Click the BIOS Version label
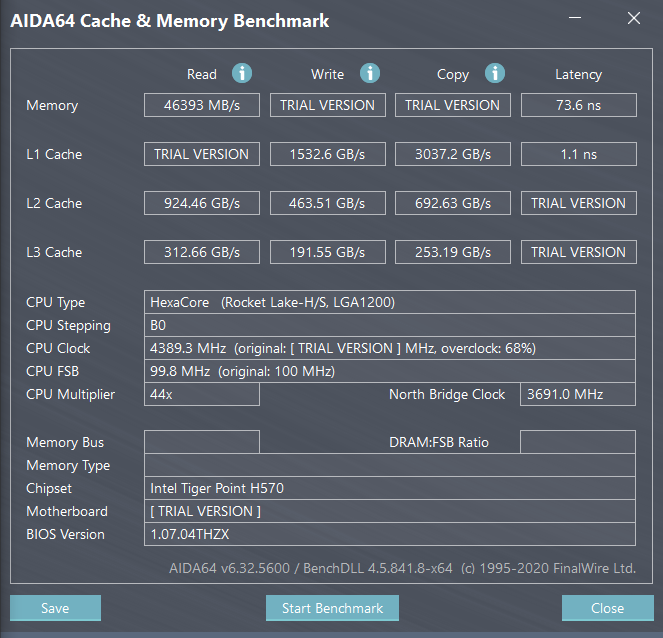The image size is (663, 638). (x=65, y=534)
